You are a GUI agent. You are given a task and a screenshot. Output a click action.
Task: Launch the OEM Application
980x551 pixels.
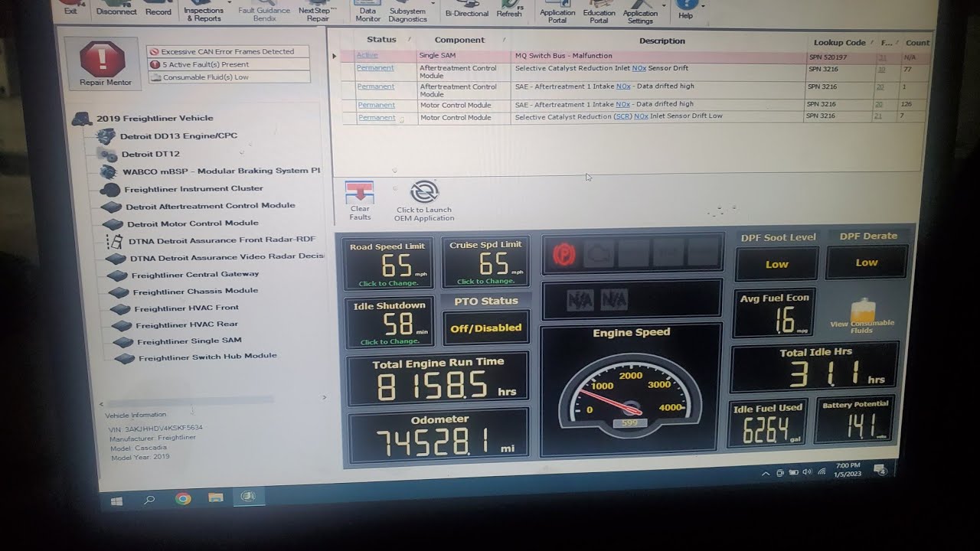pos(424,201)
